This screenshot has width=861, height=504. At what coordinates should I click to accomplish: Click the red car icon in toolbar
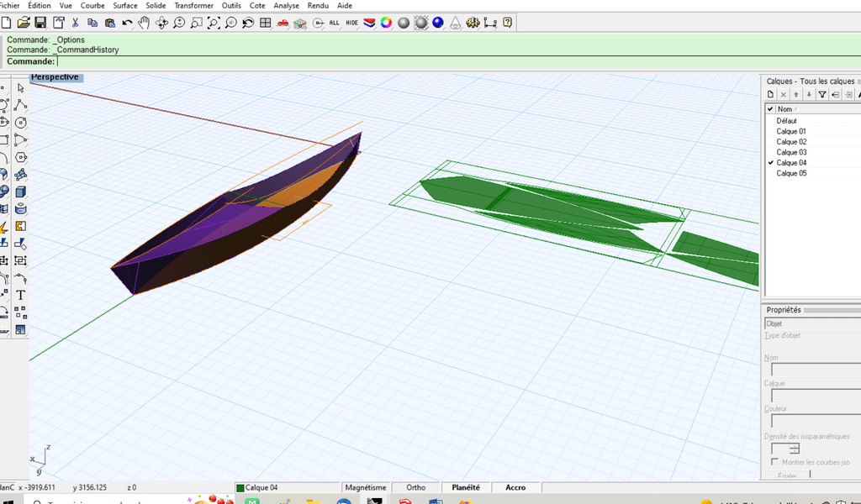pos(283,23)
